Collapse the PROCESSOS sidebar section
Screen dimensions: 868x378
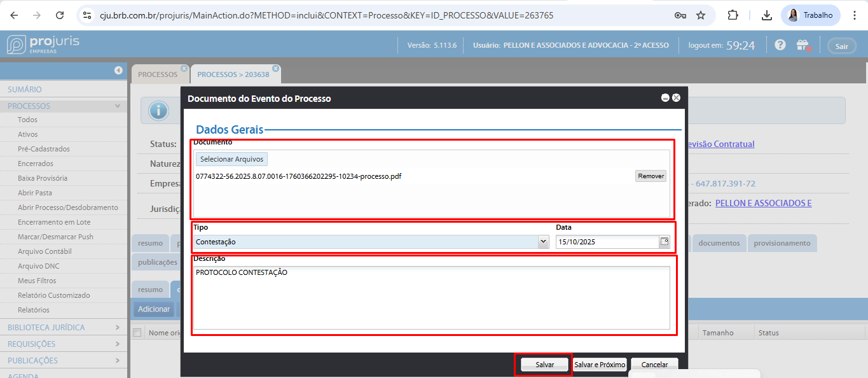coord(117,106)
